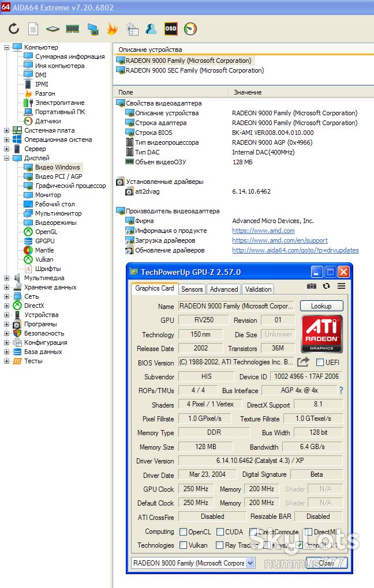Open the Report document icon in toolbar
Screen dimensions: 374x588
coord(33,29)
